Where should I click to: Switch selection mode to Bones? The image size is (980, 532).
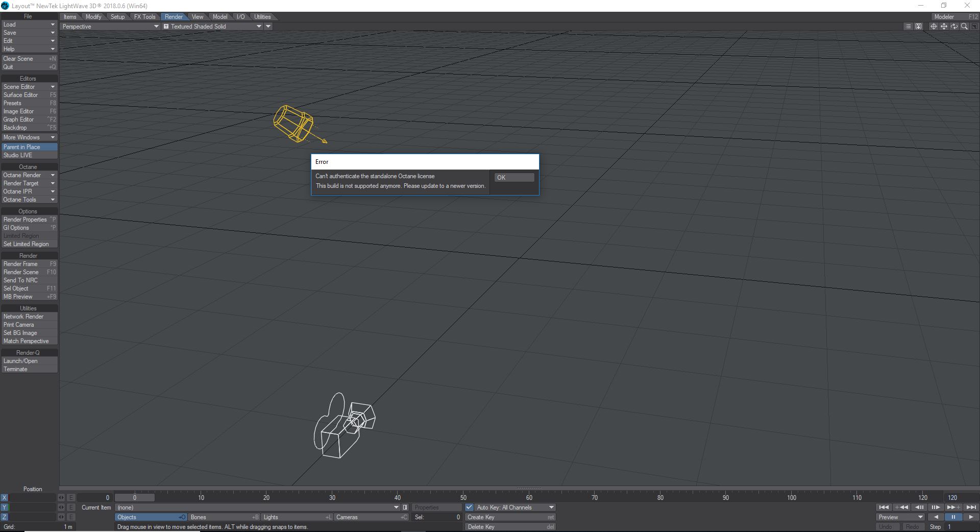pyautogui.click(x=225, y=517)
